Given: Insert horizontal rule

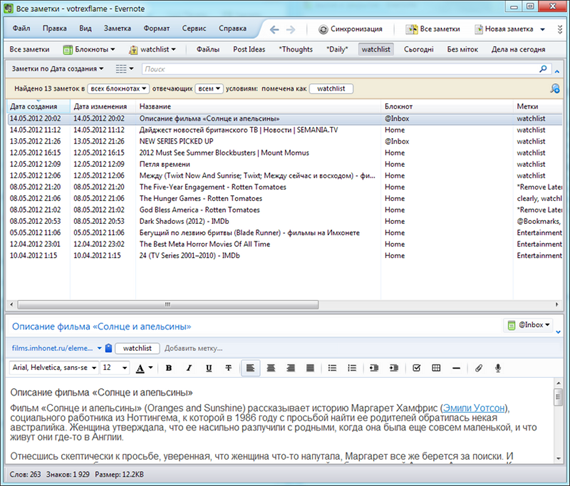Looking at the screenshot, I should coord(456,368).
